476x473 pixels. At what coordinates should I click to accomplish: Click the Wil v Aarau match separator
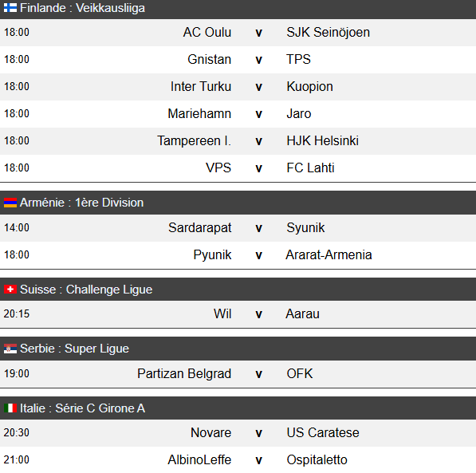click(x=258, y=314)
